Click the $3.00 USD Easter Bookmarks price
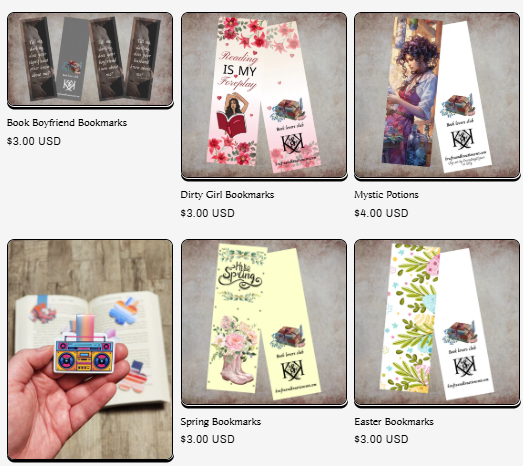The height and width of the screenshot is (466, 523). tap(381, 439)
